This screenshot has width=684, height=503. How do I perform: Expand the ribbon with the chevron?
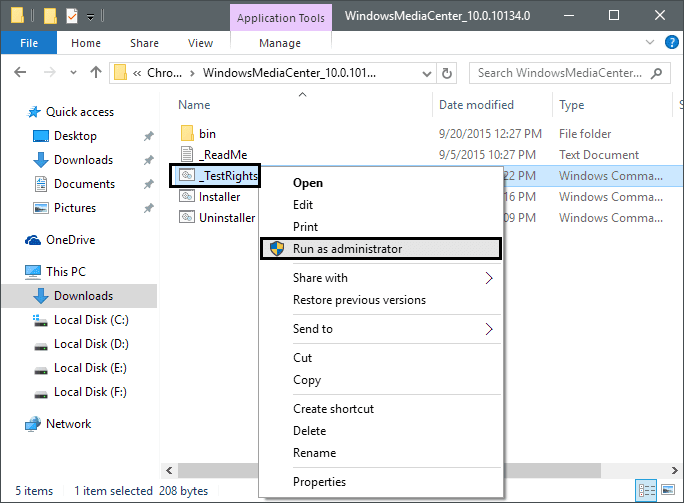(650, 42)
